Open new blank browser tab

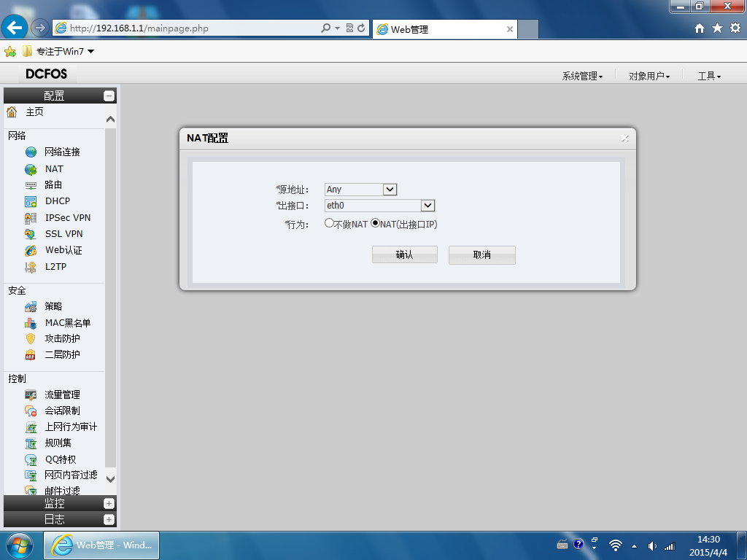click(528, 29)
